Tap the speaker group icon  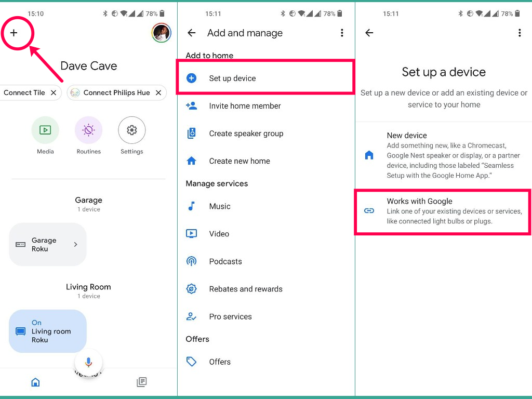click(191, 134)
